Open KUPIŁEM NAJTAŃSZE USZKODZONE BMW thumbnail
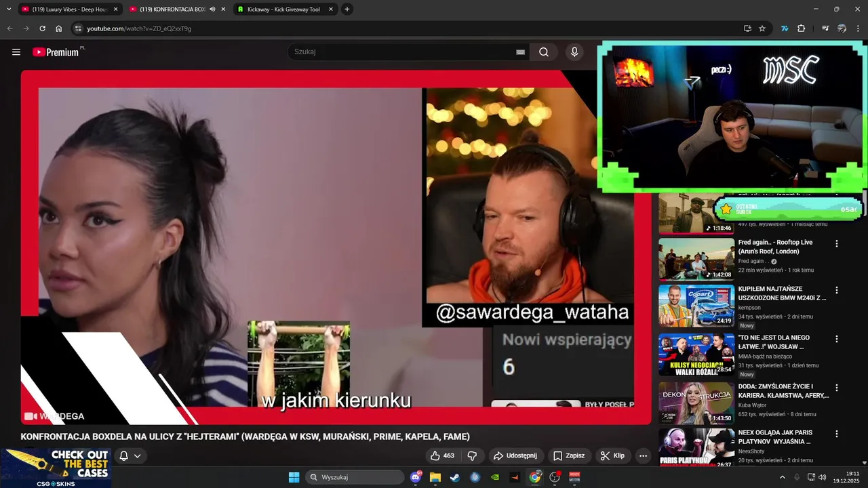The height and width of the screenshot is (488, 868). pos(696,305)
